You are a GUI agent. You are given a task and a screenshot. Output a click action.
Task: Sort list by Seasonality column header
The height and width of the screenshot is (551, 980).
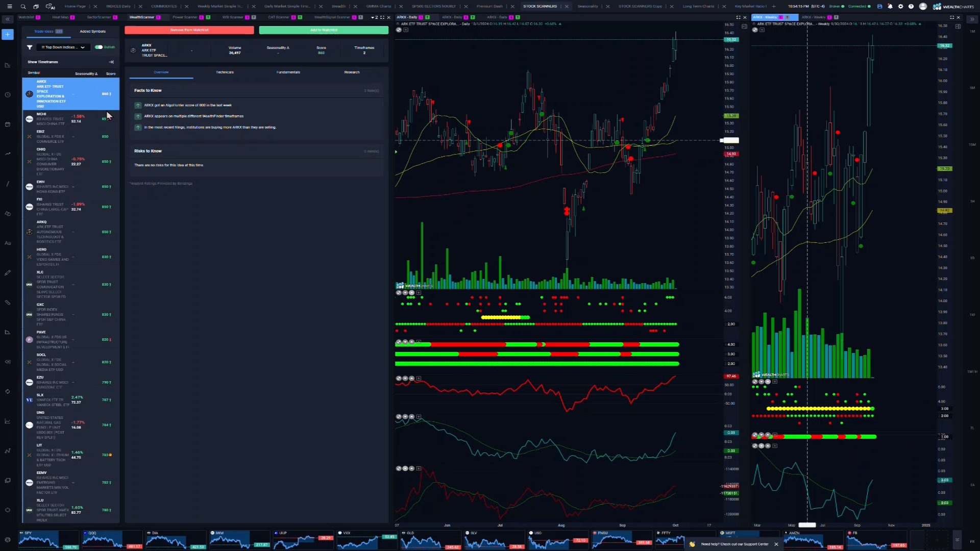[x=86, y=74]
